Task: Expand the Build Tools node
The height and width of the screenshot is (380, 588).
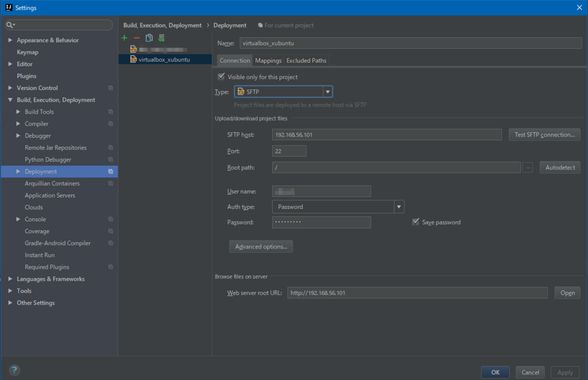Action: coord(18,112)
